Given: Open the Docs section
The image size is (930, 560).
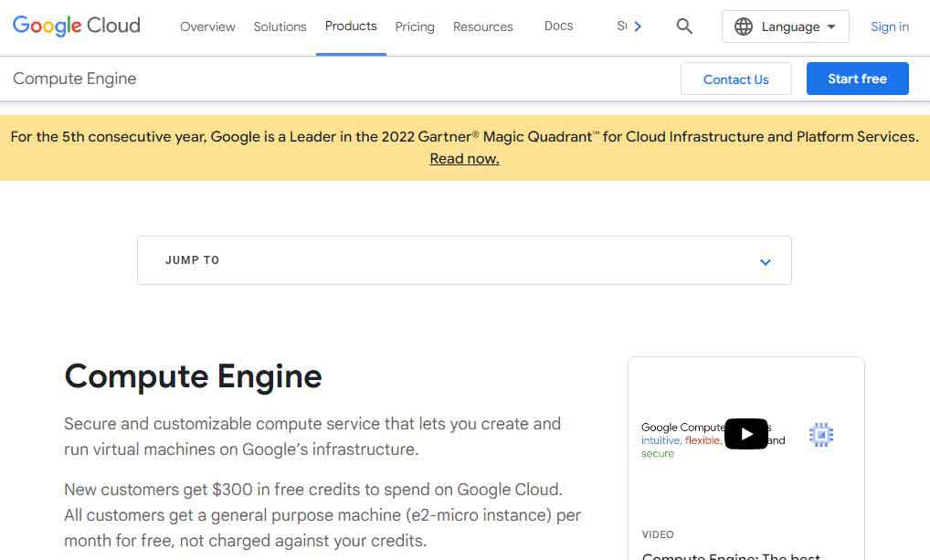Looking at the screenshot, I should [x=558, y=26].
